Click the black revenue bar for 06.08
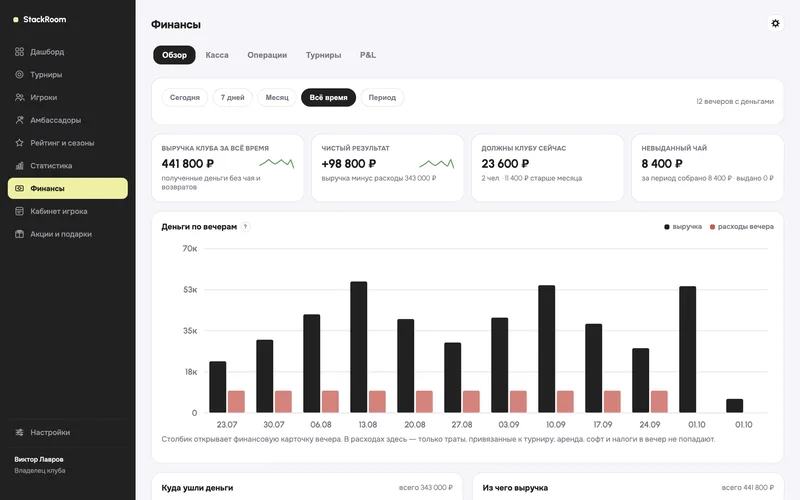 tap(312, 364)
